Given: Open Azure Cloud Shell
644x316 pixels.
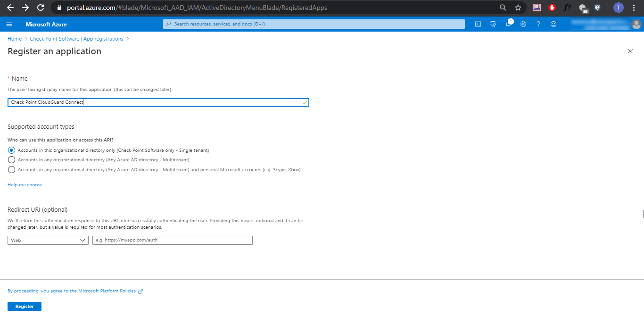Looking at the screenshot, I should pyautogui.click(x=478, y=24).
